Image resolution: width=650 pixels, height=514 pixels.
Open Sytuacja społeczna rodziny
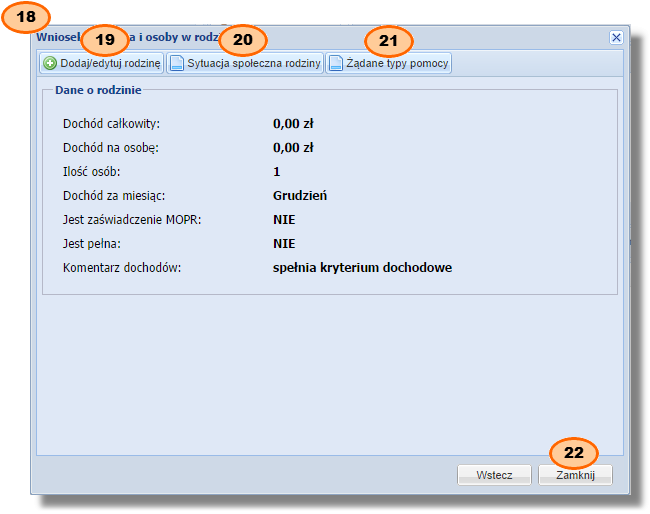(245, 64)
